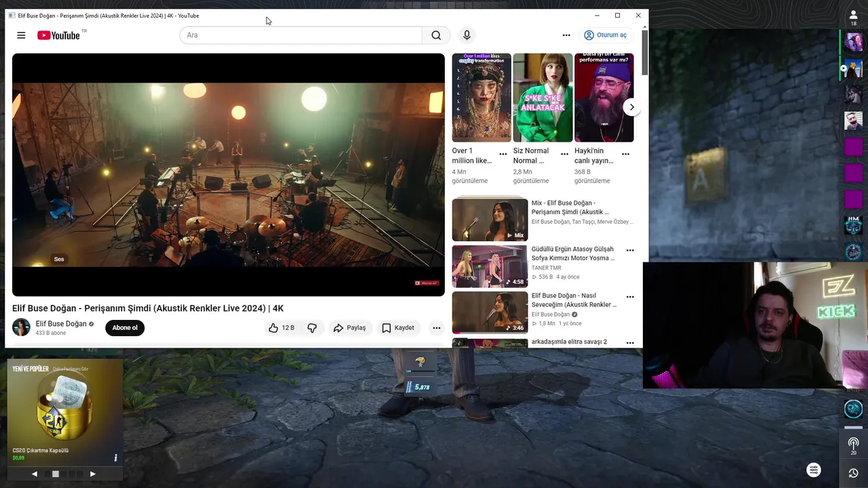Click the YouTube page vertical scrollbar

pyautogui.click(x=645, y=53)
